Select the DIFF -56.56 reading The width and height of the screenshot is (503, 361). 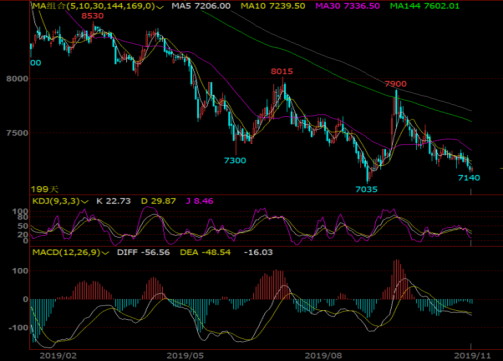(143, 252)
